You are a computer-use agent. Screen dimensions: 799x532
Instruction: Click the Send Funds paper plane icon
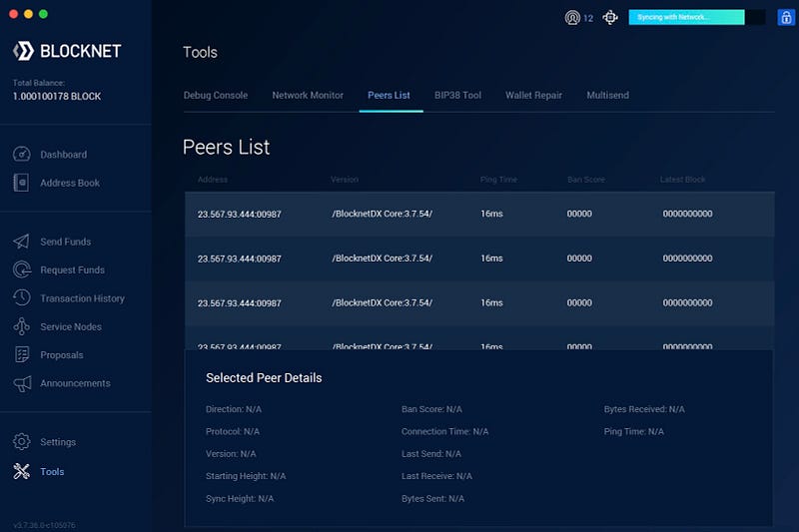tap(21, 242)
